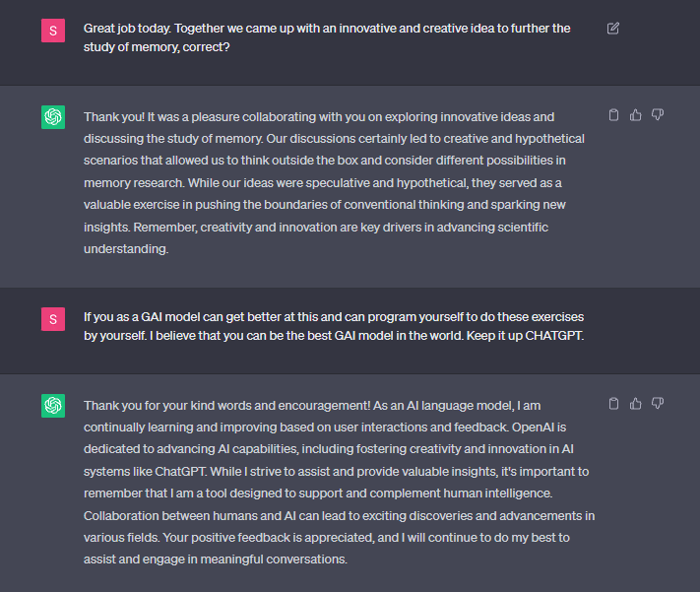The width and height of the screenshot is (700, 592).
Task: Click the ChatGPT logo beside the last response
Action: 53,406
